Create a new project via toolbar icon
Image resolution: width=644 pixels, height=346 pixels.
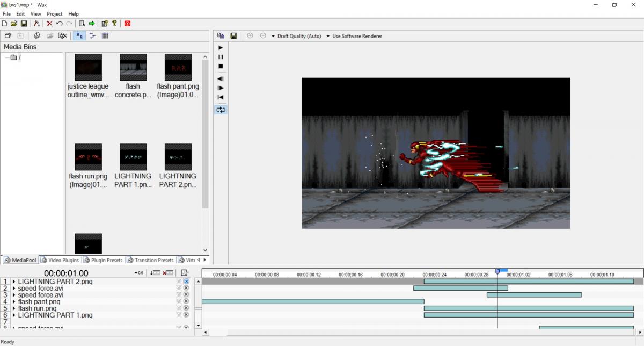pos(5,24)
